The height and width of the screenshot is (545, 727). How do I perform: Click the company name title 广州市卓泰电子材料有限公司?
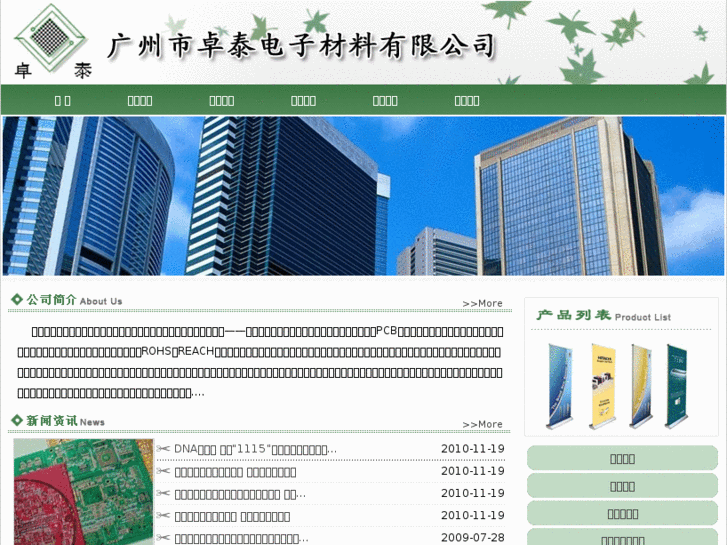pyautogui.click(x=301, y=46)
